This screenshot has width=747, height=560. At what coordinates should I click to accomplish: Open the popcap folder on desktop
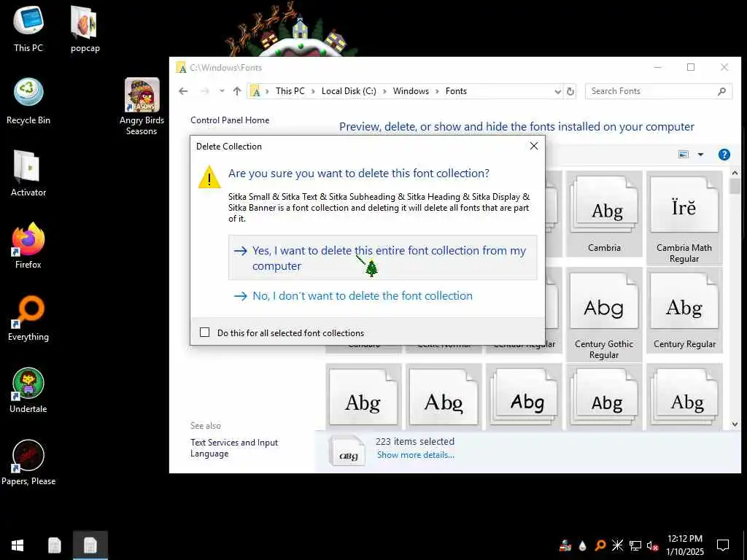coord(85,28)
